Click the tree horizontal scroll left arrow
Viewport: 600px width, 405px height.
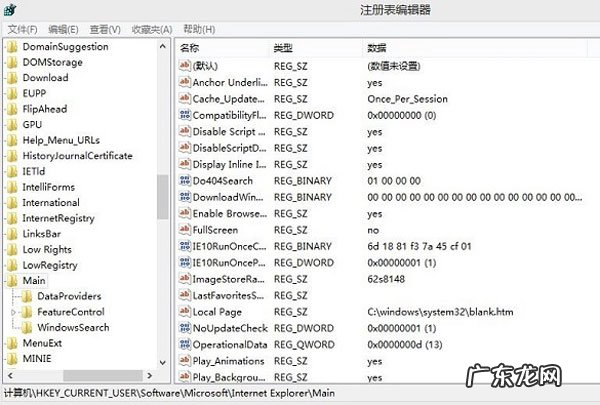point(10,376)
